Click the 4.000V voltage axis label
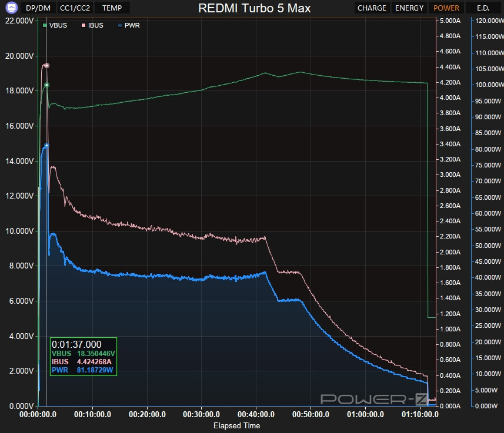This screenshot has height=433, width=504. coord(21,336)
